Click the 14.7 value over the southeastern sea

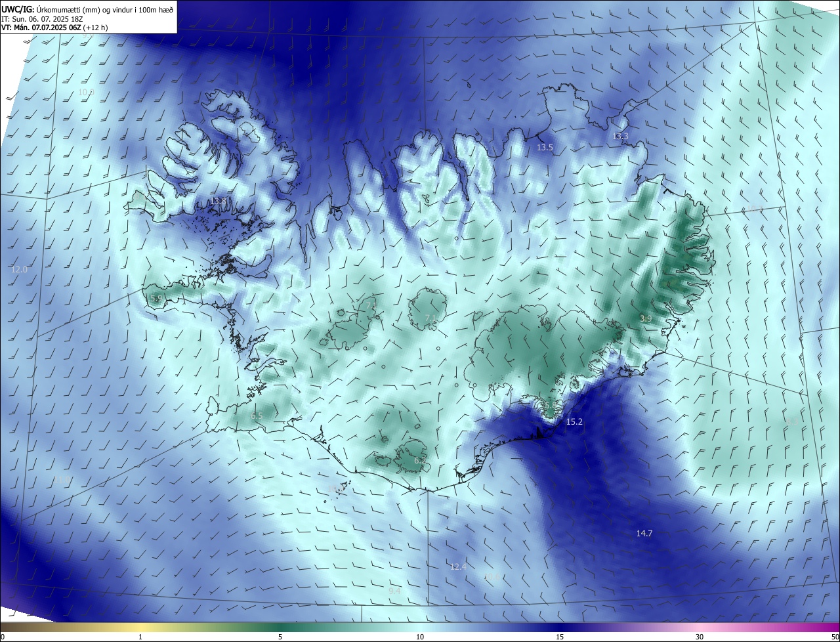point(644,534)
